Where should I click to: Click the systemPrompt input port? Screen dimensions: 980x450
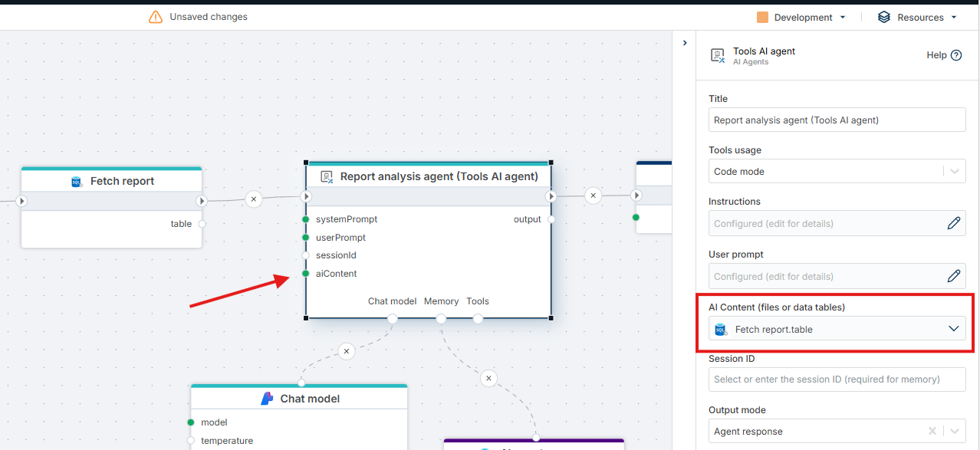tap(306, 219)
